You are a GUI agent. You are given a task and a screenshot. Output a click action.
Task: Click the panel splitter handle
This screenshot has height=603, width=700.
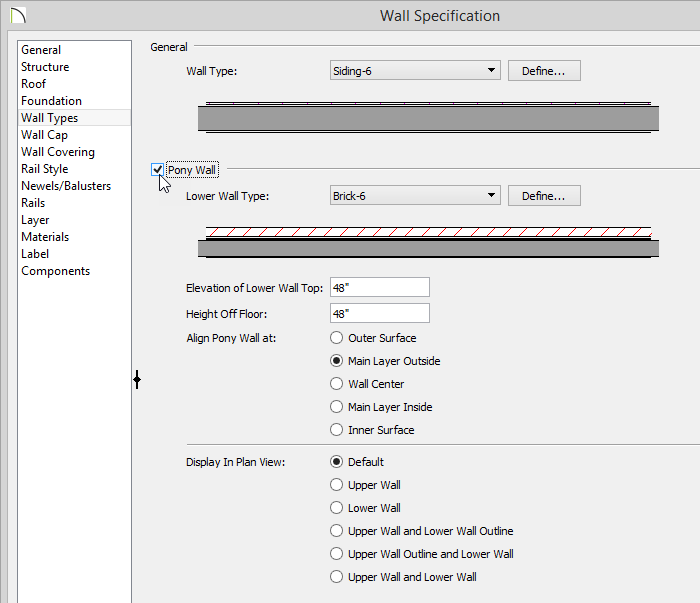(137, 379)
